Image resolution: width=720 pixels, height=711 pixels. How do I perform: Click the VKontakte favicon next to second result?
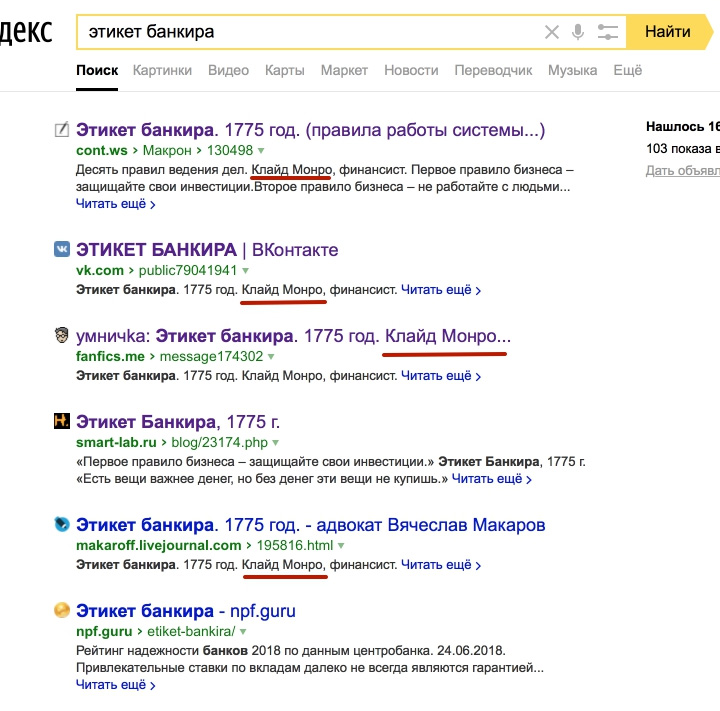coord(62,249)
